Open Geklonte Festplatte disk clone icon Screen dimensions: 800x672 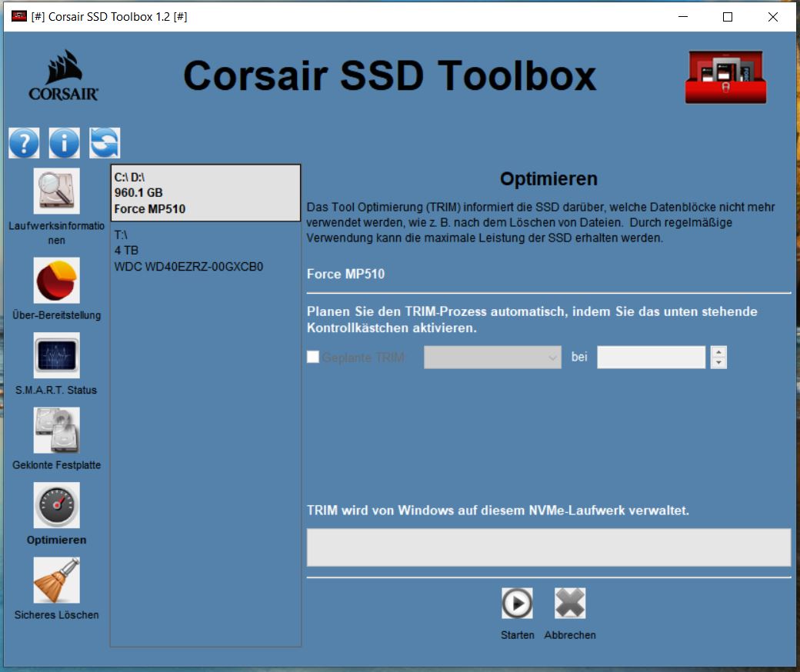click(x=57, y=431)
